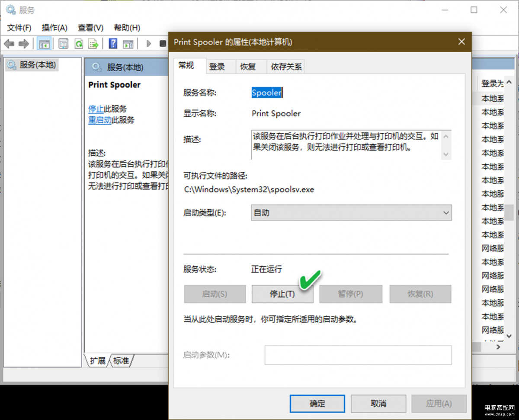Select 服务(本地) in the left tree

click(x=32, y=65)
